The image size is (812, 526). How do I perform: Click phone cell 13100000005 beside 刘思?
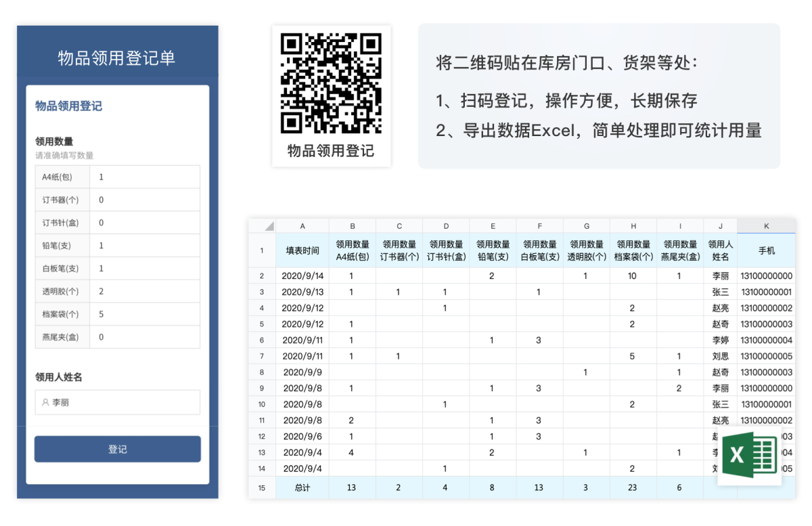coord(766,356)
